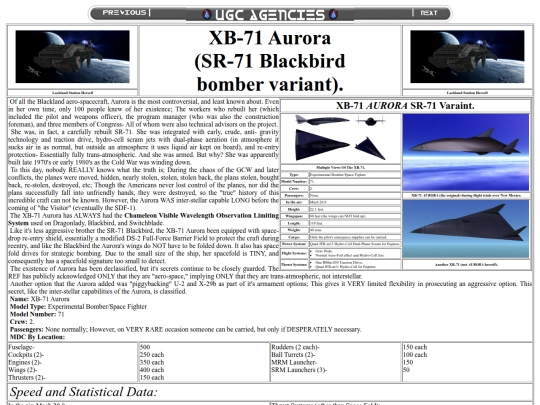540x405 pixels.
Task: Click the left 'Lackland Station Herself' caption
Action: [73, 93]
